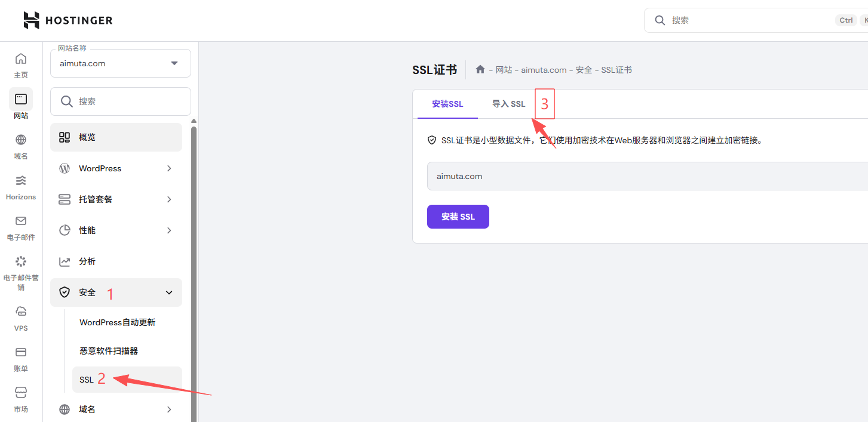This screenshot has height=422, width=868.
Task: Open the VPS section in sidebar
Action: pos(21,316)
